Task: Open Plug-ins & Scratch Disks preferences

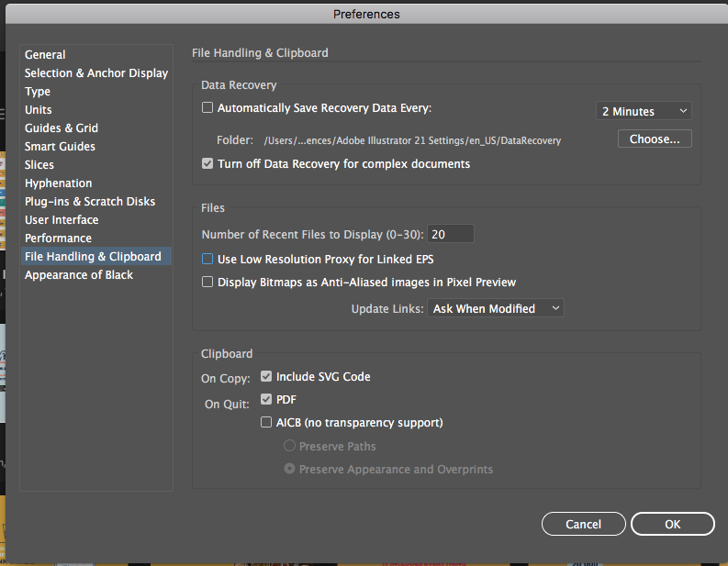Action: point(90,202)
